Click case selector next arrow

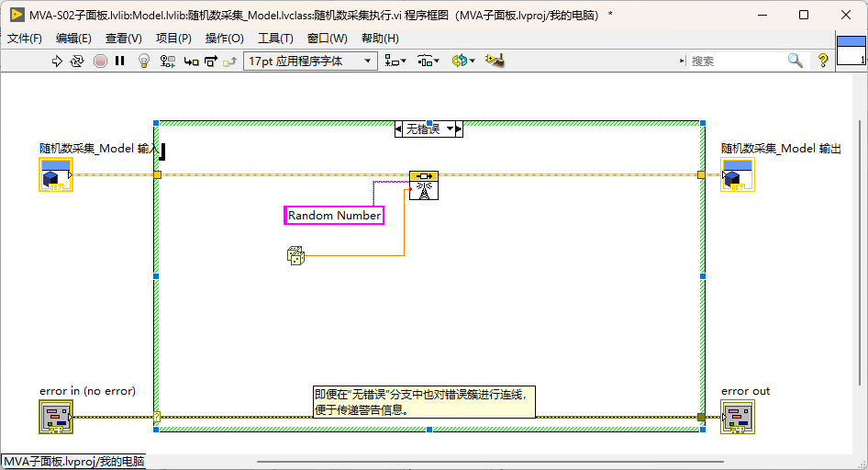(459, 129)
